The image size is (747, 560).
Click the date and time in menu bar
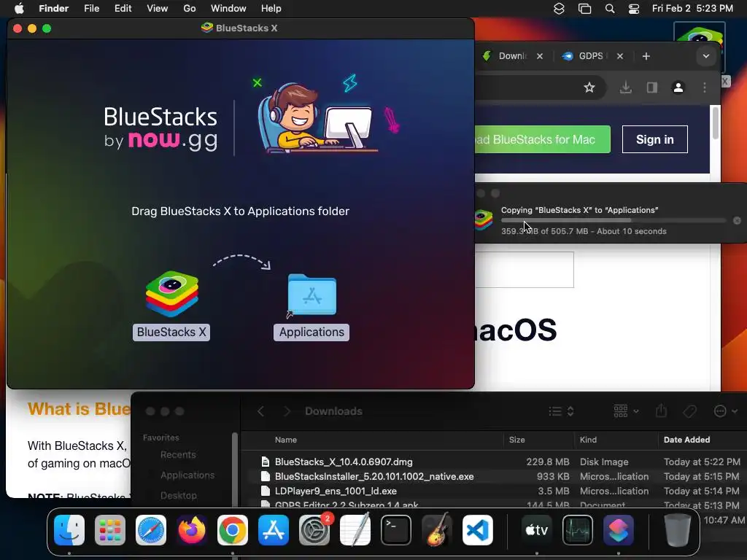tap(692, 9)
